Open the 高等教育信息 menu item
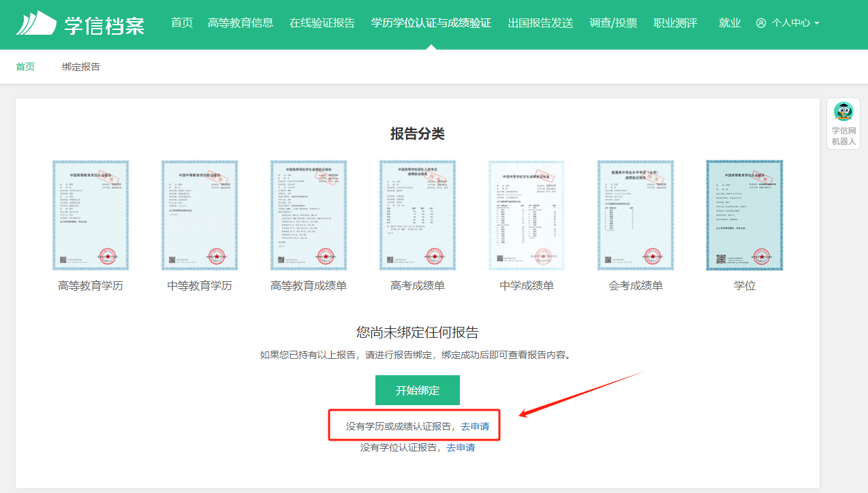868x493 pixels. pyautogui.click(x=241, y=23)
